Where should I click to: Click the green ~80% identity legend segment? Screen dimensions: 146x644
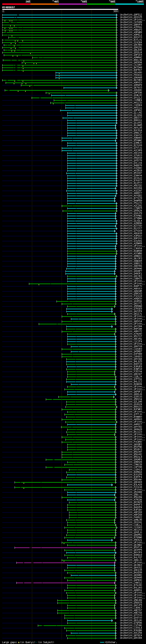pos(101,4)
